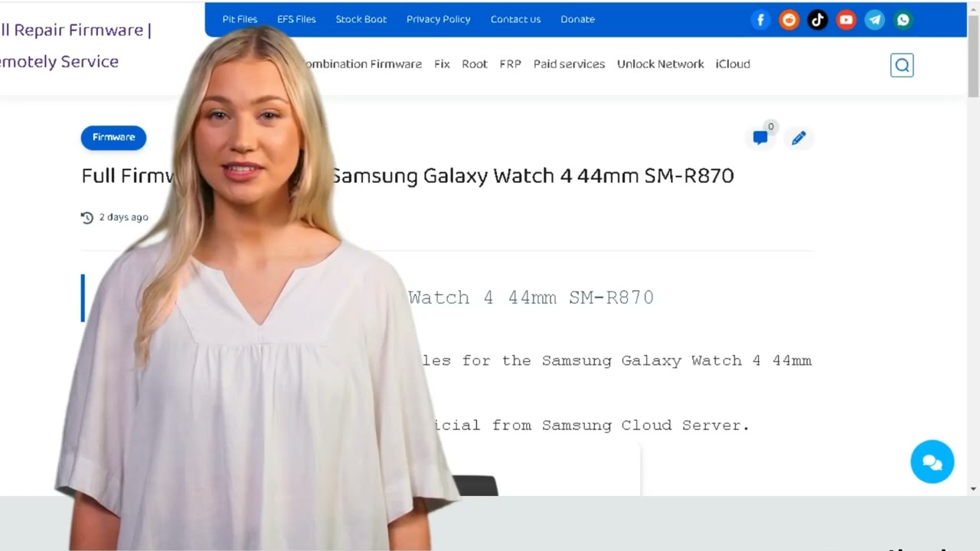
Task: Click the edit pencil icon
Action: click(x=799, y=138)
